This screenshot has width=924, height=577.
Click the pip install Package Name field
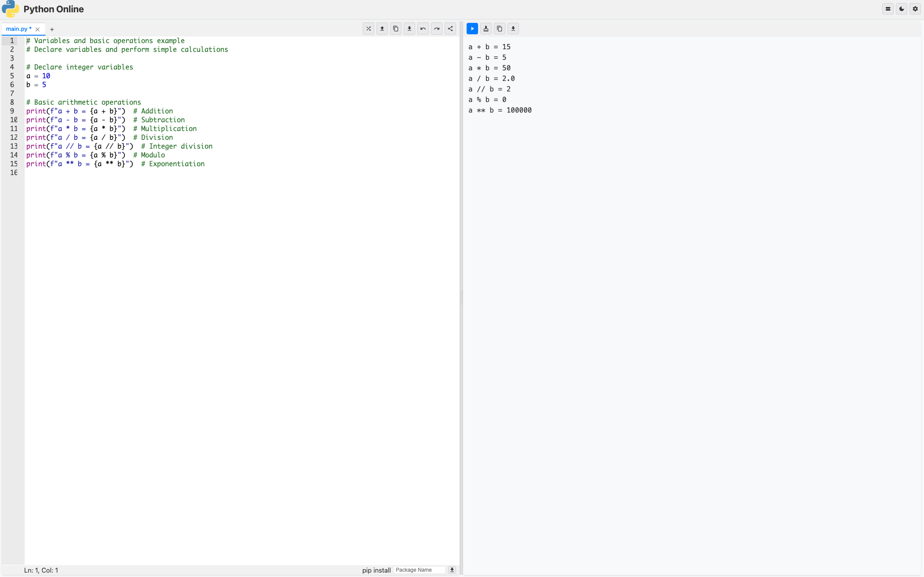pos(420,570)
